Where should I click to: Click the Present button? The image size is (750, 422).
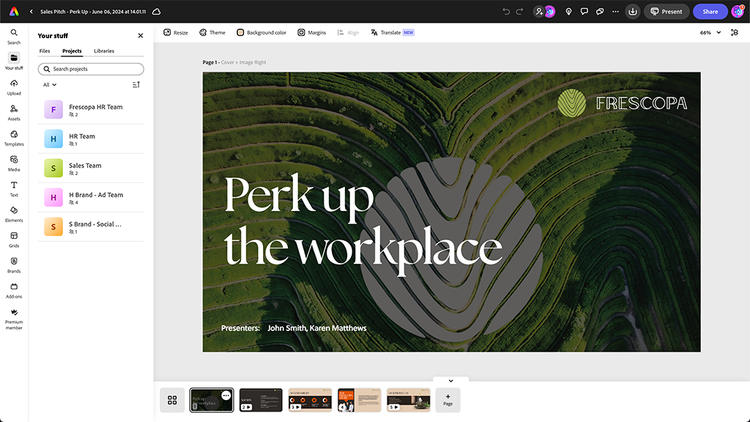pos(667,11)
